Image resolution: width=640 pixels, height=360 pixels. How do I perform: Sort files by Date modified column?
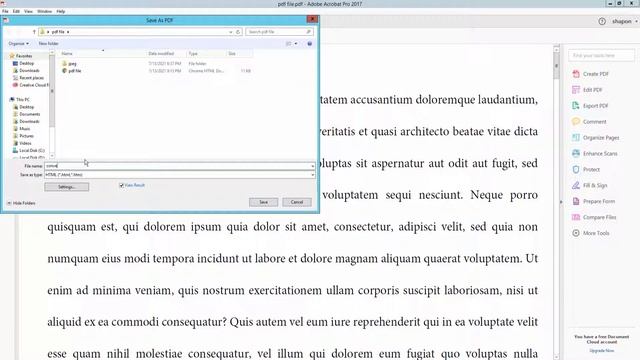point(166,53)
